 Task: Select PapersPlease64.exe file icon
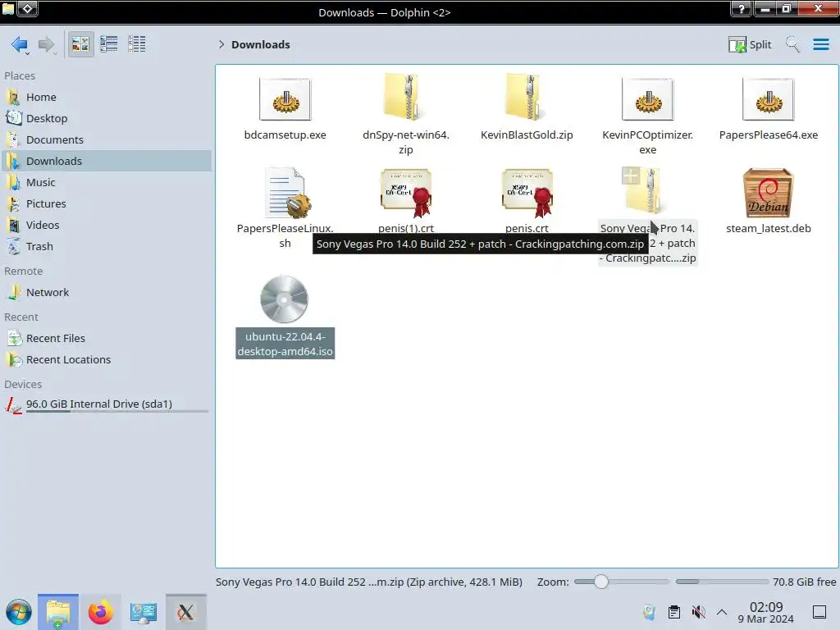pyautogui.click(x=768, y=99)
